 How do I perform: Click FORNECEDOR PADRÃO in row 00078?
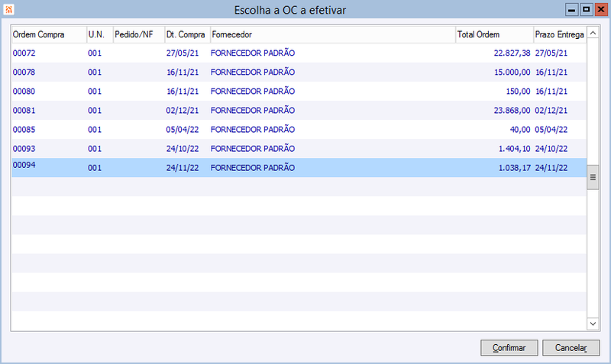[x=253, y=72]
